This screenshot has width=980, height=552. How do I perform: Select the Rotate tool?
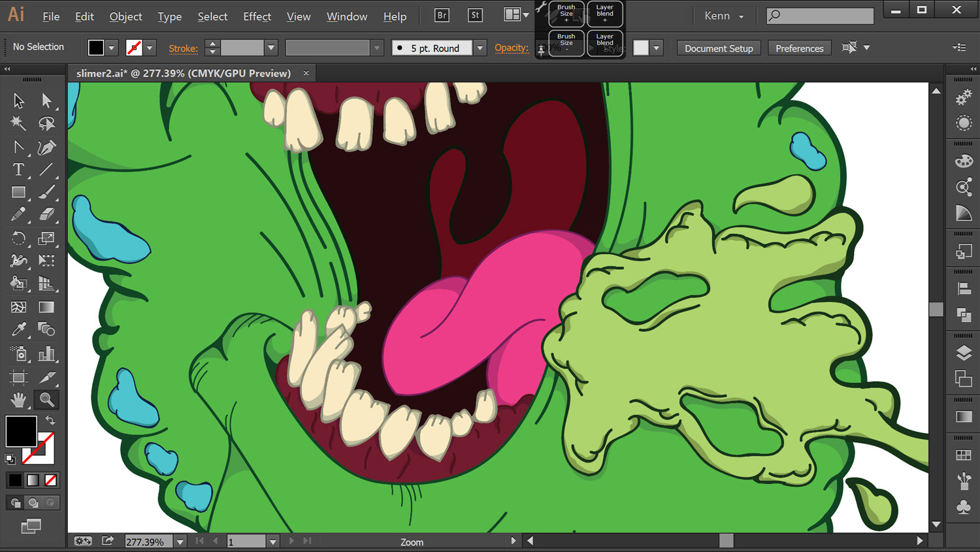[18, 238]
